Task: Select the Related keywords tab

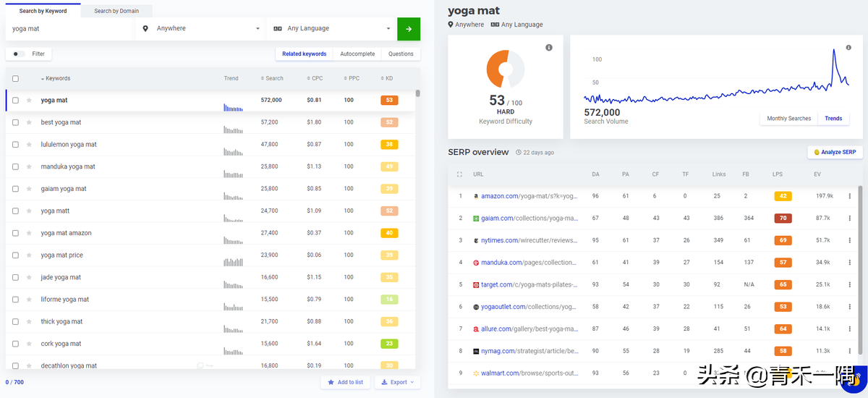Action: (x=305, y=54)
